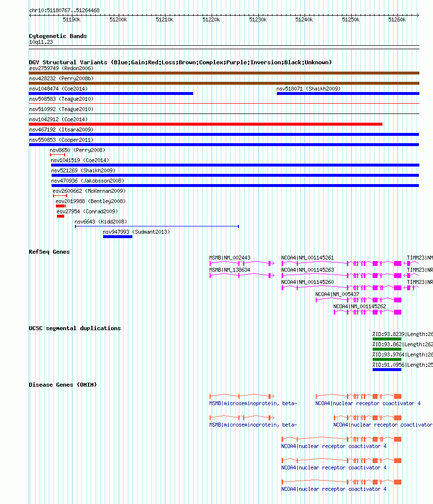433x504 pixels.
Task: Click the TIMM23|NM transcript label
Action: pos(420,258)
